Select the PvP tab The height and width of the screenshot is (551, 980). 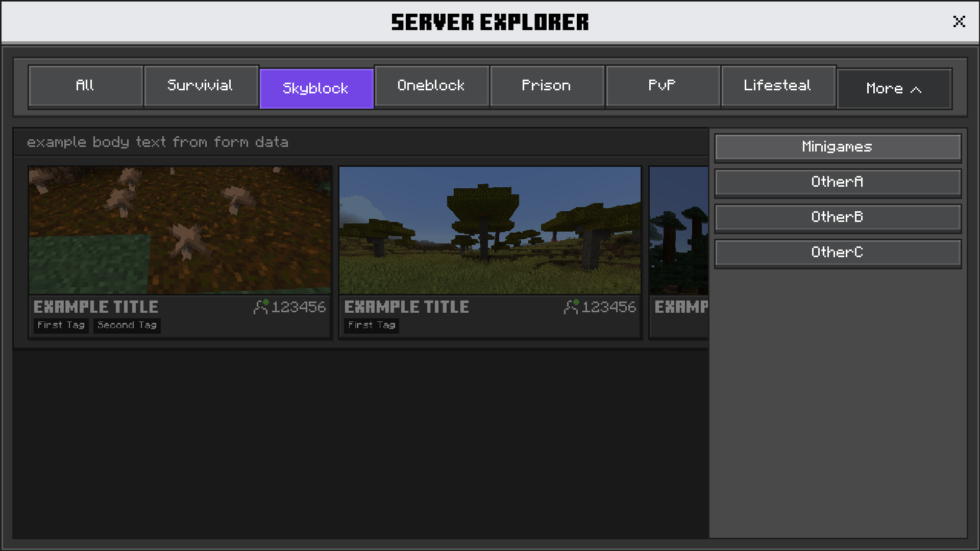click(x=663, y=86)
